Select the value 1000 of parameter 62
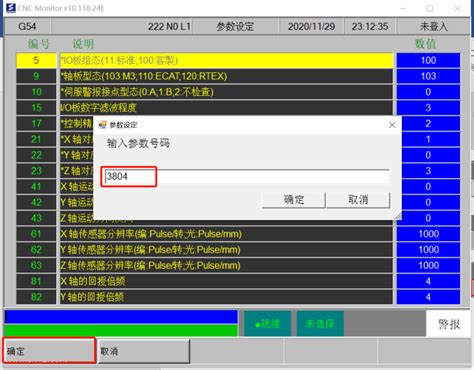The image size is (474, 370). coord(428,250)
